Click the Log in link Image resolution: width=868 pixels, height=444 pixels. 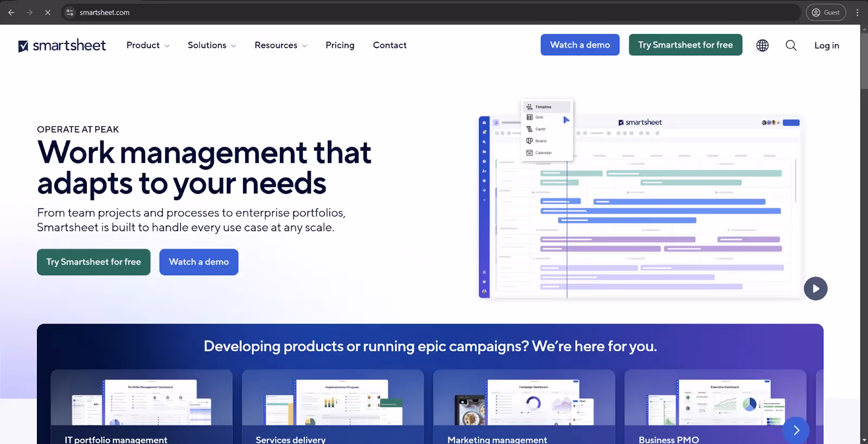click(x=826, y=46)
